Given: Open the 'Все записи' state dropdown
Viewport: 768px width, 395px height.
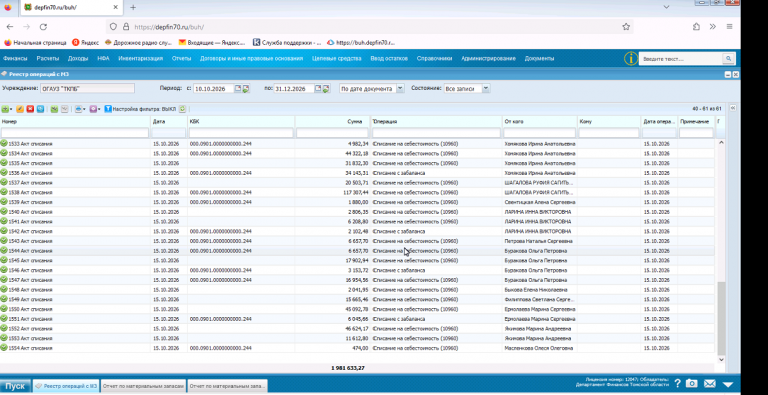Looking at the screenshot, I should click(485, 89).
